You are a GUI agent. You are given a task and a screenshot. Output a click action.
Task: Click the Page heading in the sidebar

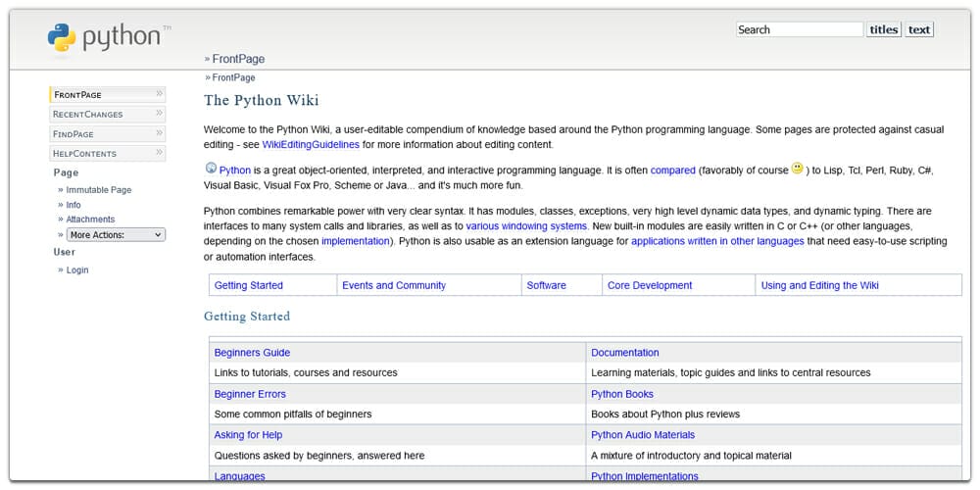coord(66,172)
